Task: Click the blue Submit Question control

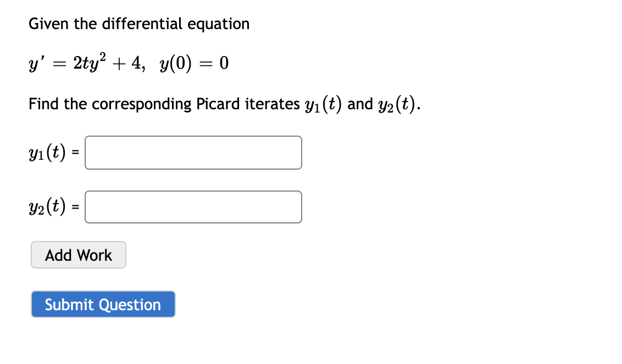Action: click(103, 304)
